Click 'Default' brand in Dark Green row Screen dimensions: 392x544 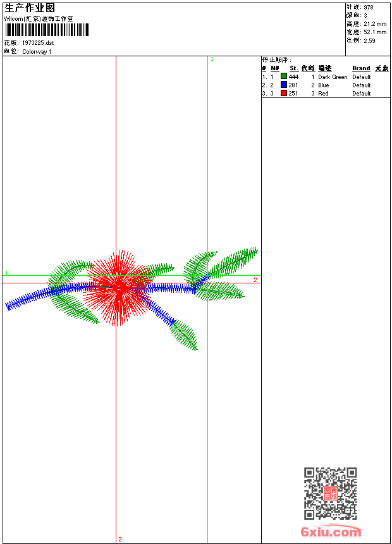(362, 77)
